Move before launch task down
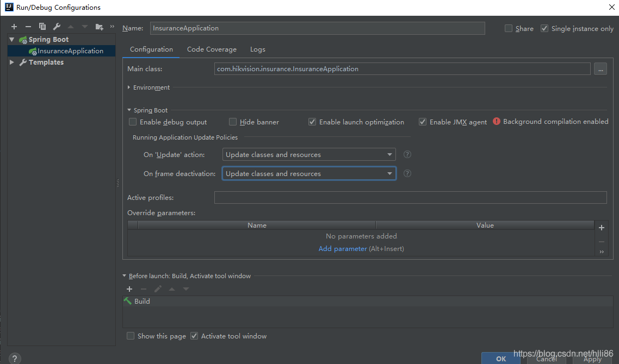619x364 pixels. pos(186,289)
